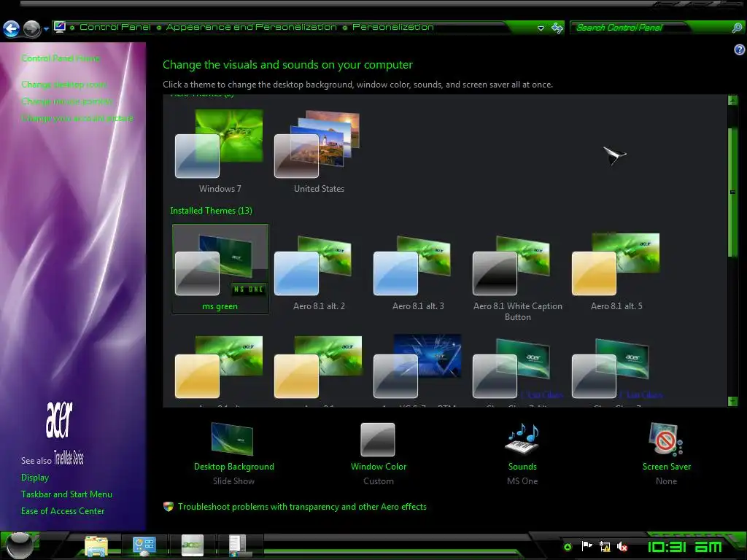The width and height of the screenshot is (747, 560).
Task: Click the Personalization breadcrumb segment
Action: tap(393, 27)
